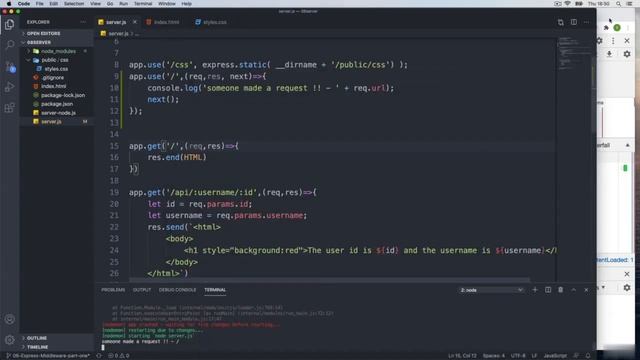Click the sync icon in status bar
This screenshot has width=640, height=360.
[x=99, y=356]
